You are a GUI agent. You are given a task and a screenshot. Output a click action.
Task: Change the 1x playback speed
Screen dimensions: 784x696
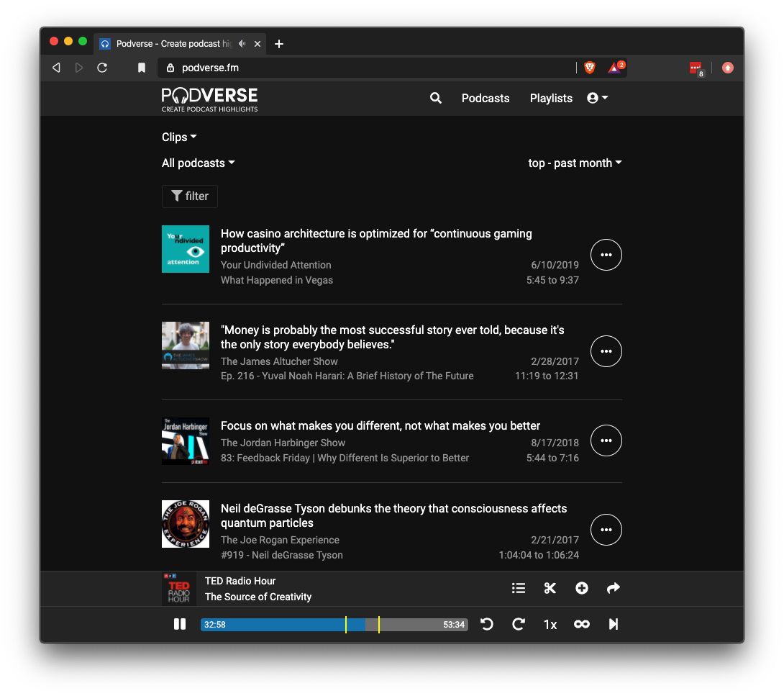point(550,625)
